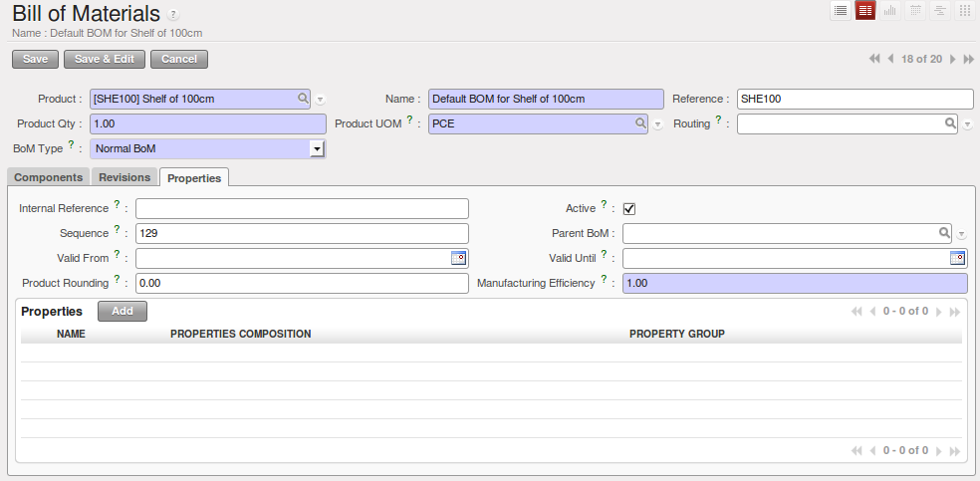This screenshot has height=481, width=980.
Task: Show help for Active field
Action: 604,204
